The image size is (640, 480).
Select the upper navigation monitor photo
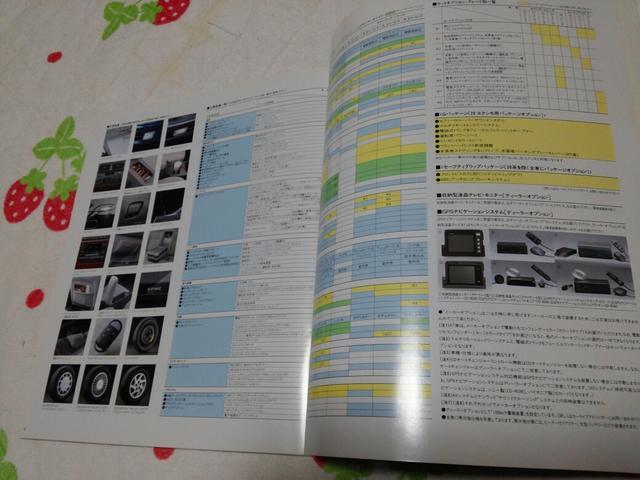pyautogui.click(x=463, y=244)
